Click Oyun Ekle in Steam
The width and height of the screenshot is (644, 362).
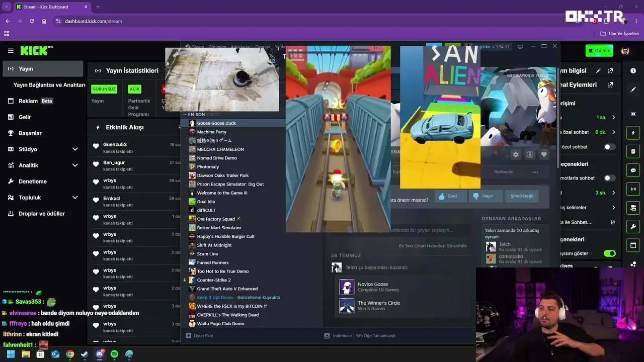click(x=200, y=336)
